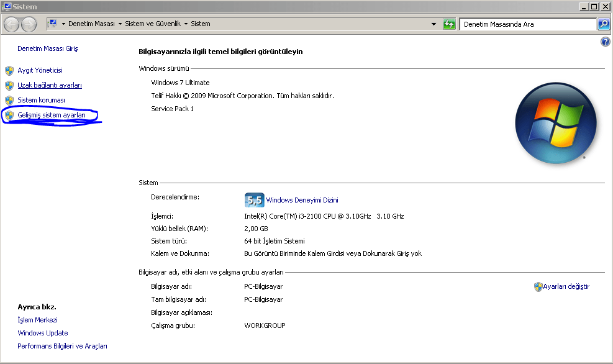Open İşlem Merkezi link
Screen dimensions: 613x364
[37, 320]
